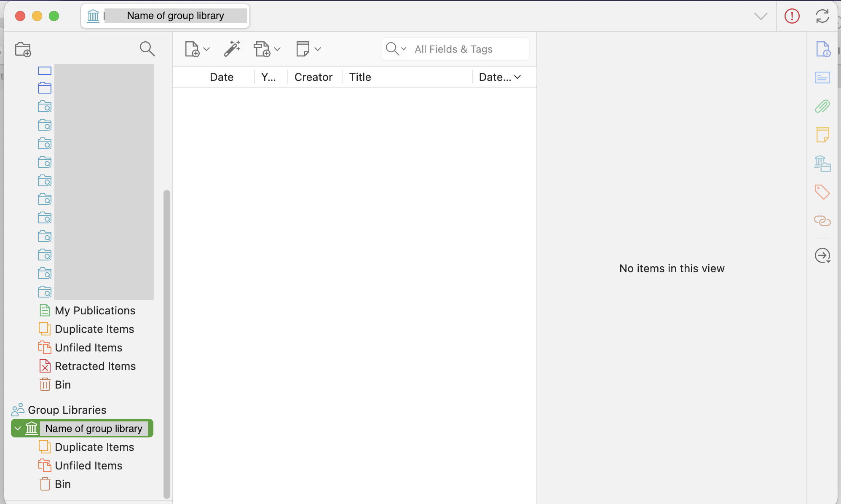Open the Attachments paperclip pane icon
This screenshot has height=504, width=841.
point(822,106)
